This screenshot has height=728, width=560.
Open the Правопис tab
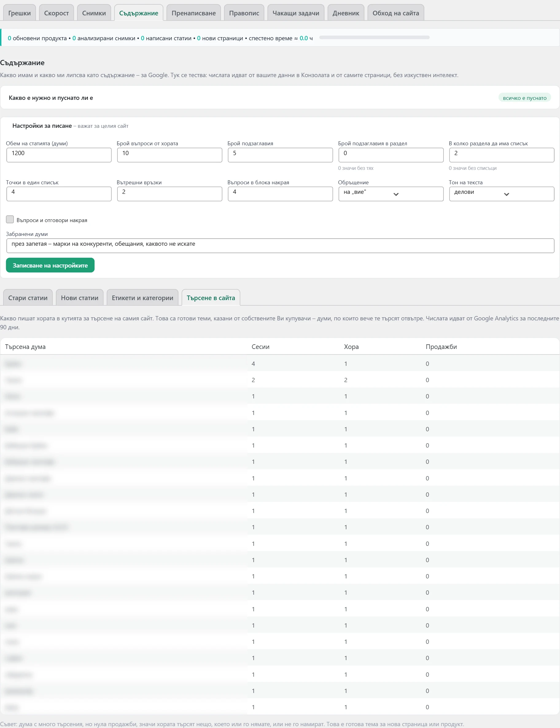244,13
